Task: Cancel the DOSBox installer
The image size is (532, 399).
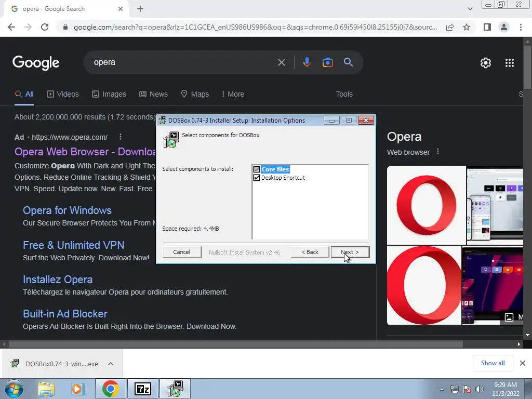Action: [x=181, y=252]
